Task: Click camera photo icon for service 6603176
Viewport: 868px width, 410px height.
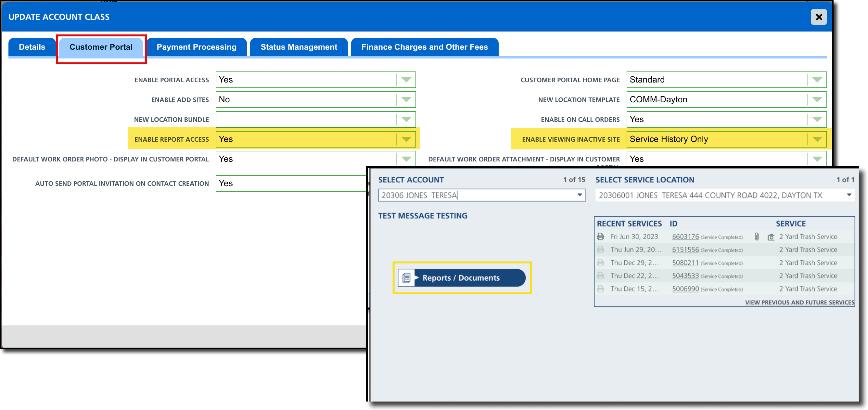Action: click(x=771, y=237)
